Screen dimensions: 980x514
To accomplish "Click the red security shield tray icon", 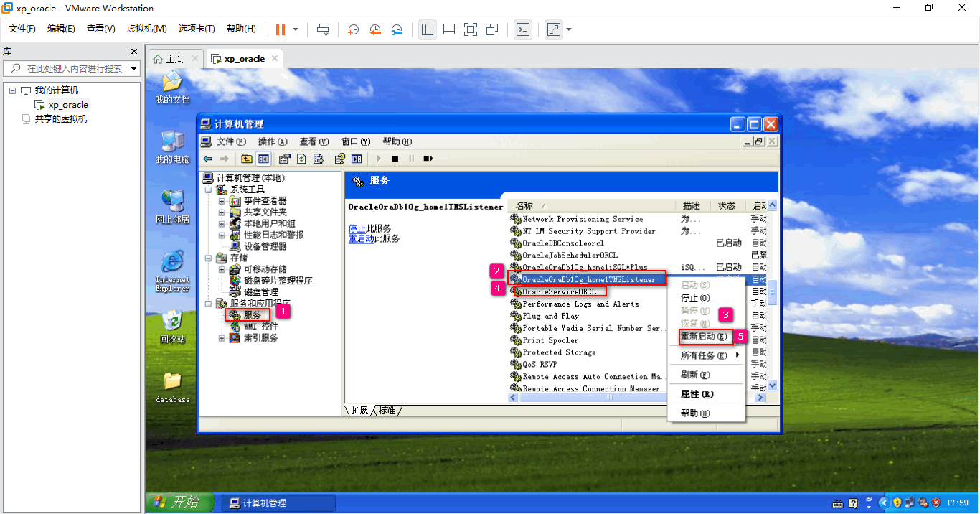I will pos(936,503).
